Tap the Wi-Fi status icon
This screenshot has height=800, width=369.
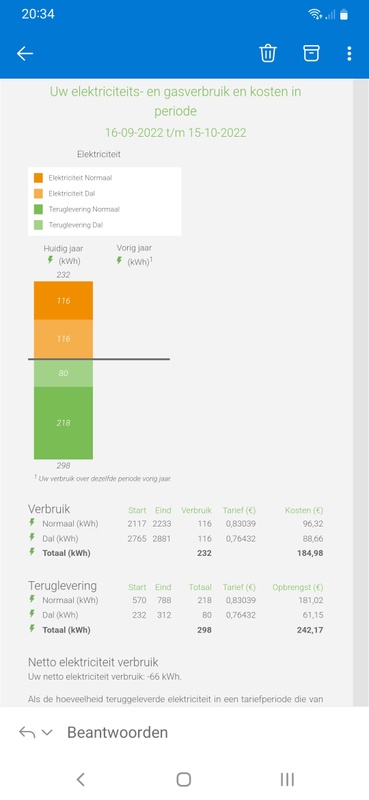pyautogui.click(x=315, y=14)
